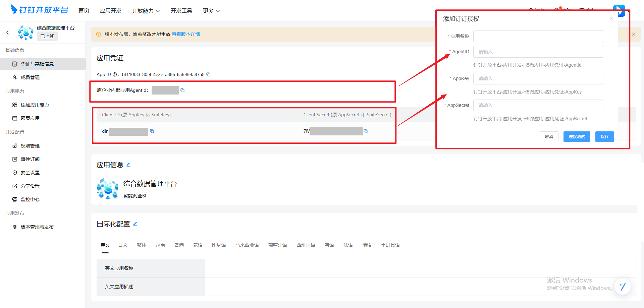
Task: Click the large app logo under 应用信息
Action: [x=107, y=189]
